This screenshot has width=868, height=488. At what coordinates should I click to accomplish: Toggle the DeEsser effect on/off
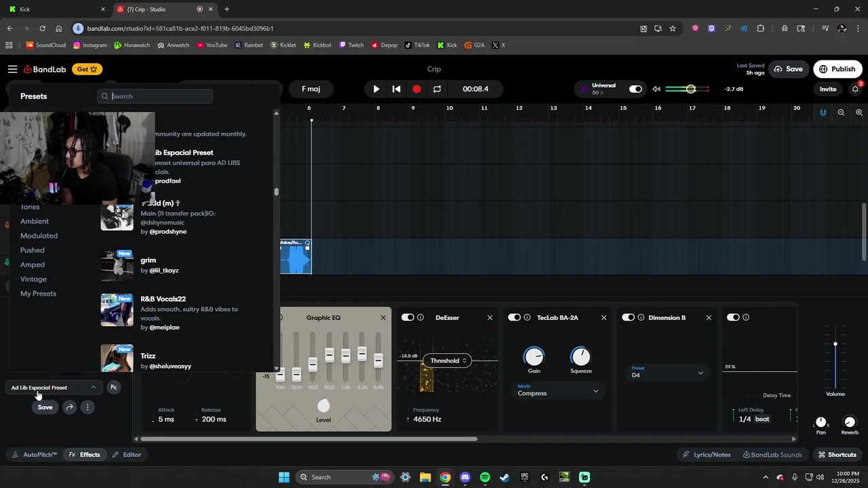click(x=408, y=317)
